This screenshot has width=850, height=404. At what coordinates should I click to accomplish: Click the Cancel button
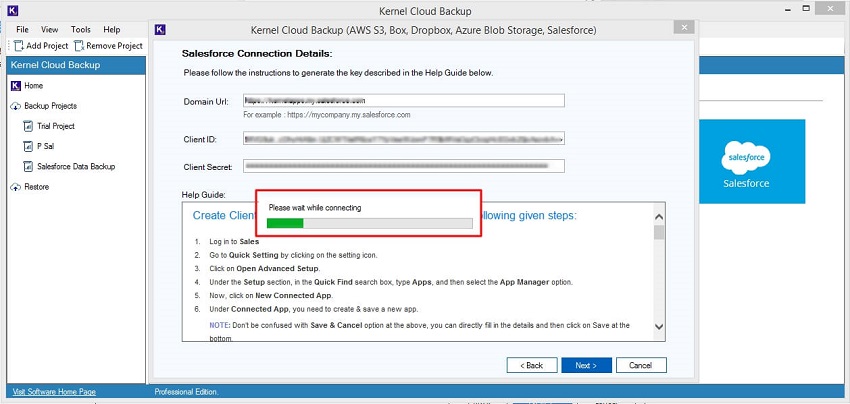coord(641,365)
